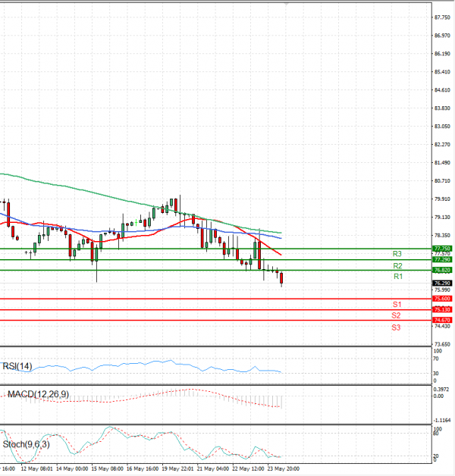
Task: Click the 79.130 price axis value
Action: (442, 218)
